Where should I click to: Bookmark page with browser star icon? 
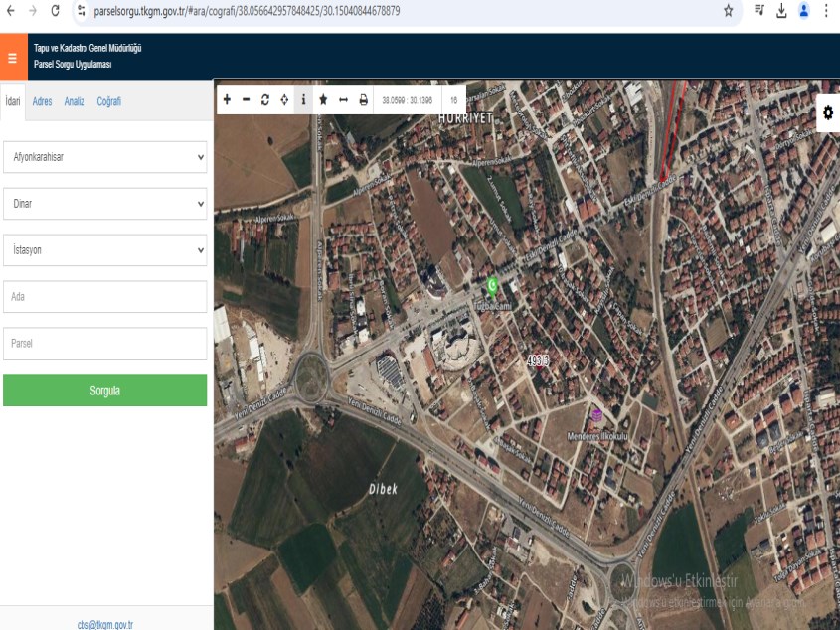[729, 11]
